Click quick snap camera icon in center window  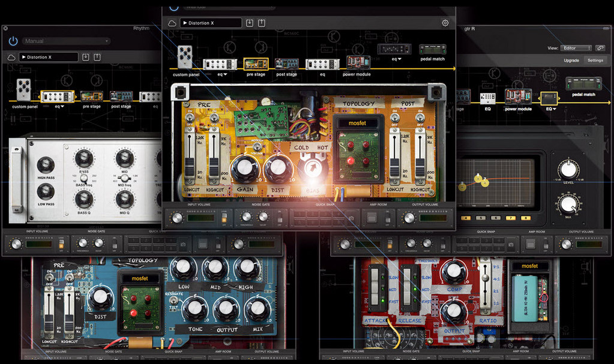point(351,218)
